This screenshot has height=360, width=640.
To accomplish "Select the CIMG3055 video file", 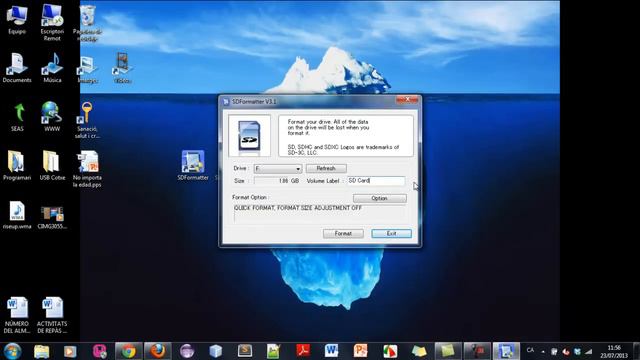I will 52,216.
